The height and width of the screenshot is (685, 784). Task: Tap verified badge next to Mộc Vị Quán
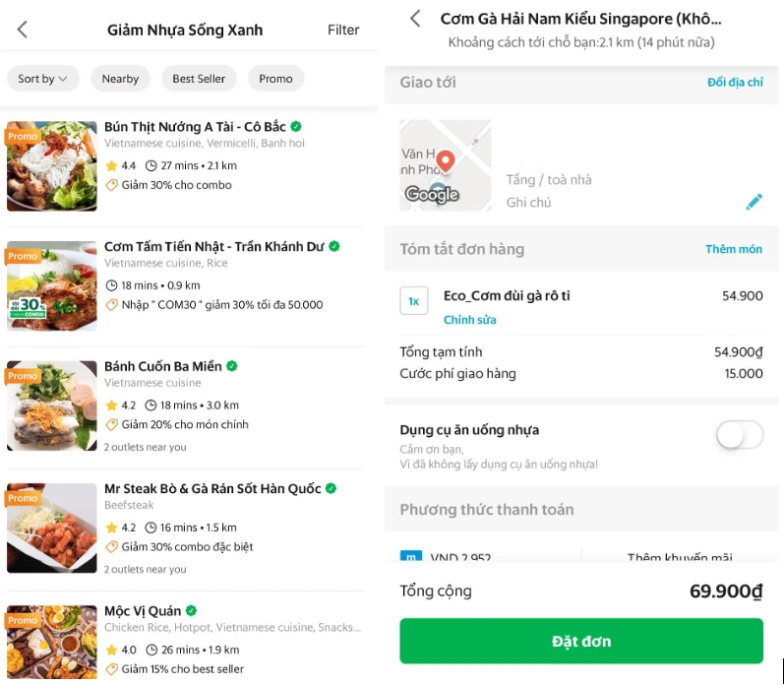(x=192, y=610)
